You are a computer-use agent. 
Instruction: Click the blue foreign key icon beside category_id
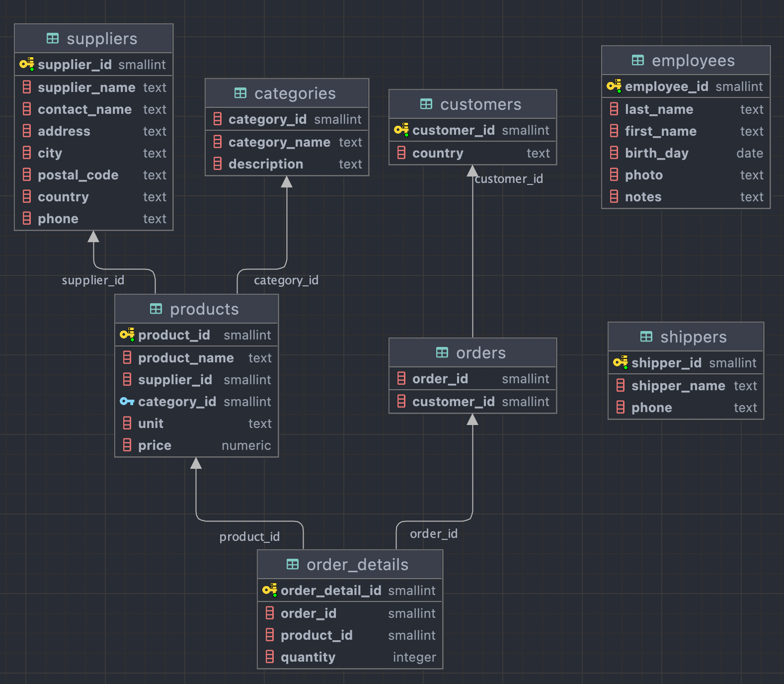pos(127,401)
